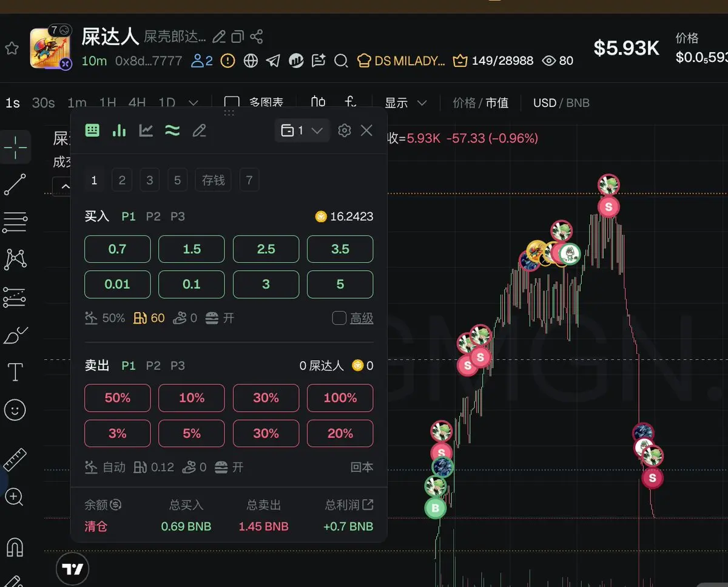The height and width of the screenshot is (587, 728).
Task: Select sell preset P3
Action: coord(177,366)
